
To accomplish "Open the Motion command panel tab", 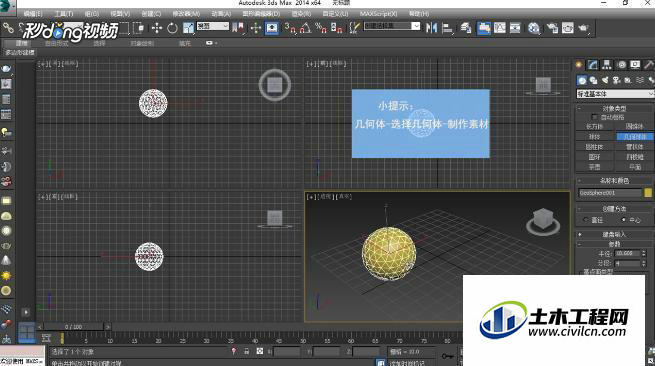I will [621, 64].
